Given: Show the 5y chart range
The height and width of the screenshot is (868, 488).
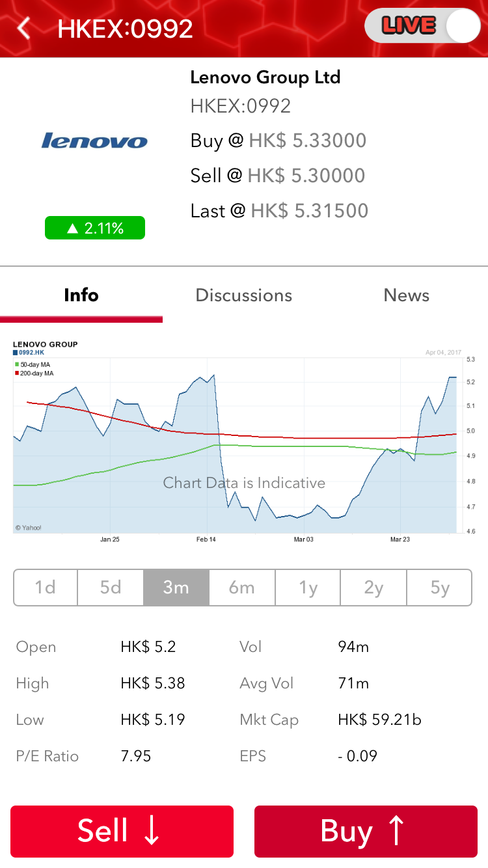Looking at the screenshot, I should pos(439,588).
